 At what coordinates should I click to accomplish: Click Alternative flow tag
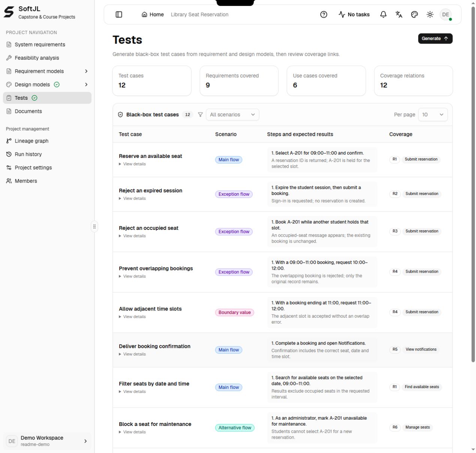(235, 428)
